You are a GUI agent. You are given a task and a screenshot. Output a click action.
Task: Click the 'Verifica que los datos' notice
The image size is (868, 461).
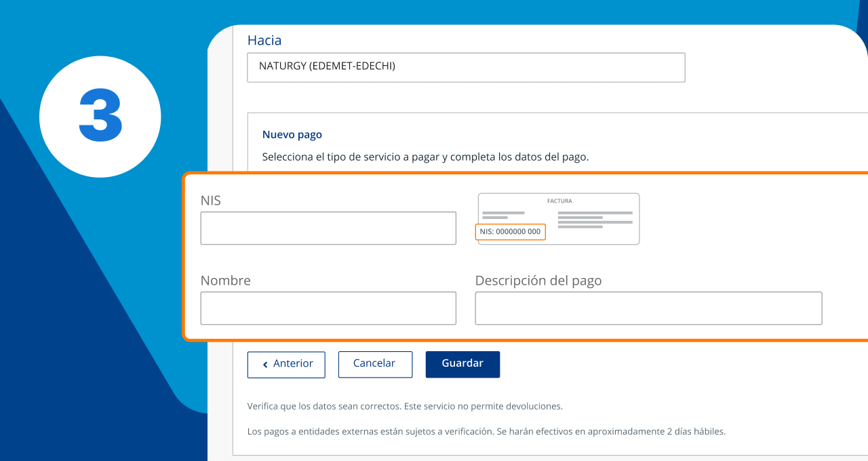405,407
